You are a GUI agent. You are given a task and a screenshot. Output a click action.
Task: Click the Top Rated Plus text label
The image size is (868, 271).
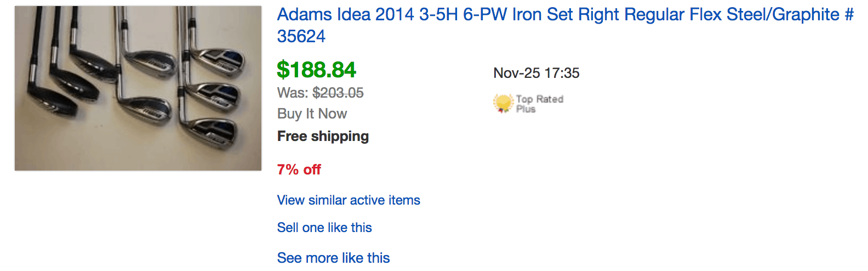(x=539, y=104)
